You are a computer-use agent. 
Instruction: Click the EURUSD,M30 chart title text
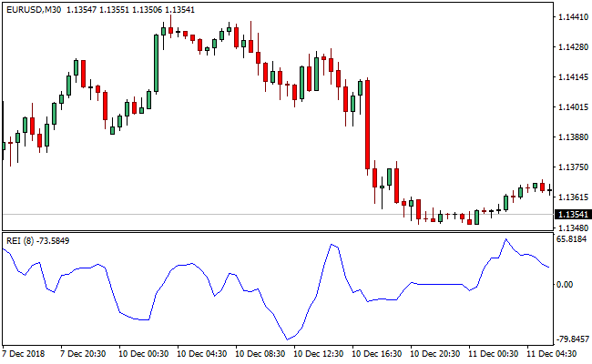(34, 10)
